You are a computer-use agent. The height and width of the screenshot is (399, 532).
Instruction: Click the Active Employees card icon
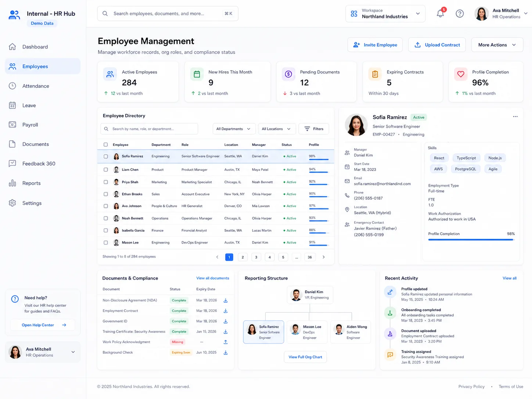[x=110, y=74]
